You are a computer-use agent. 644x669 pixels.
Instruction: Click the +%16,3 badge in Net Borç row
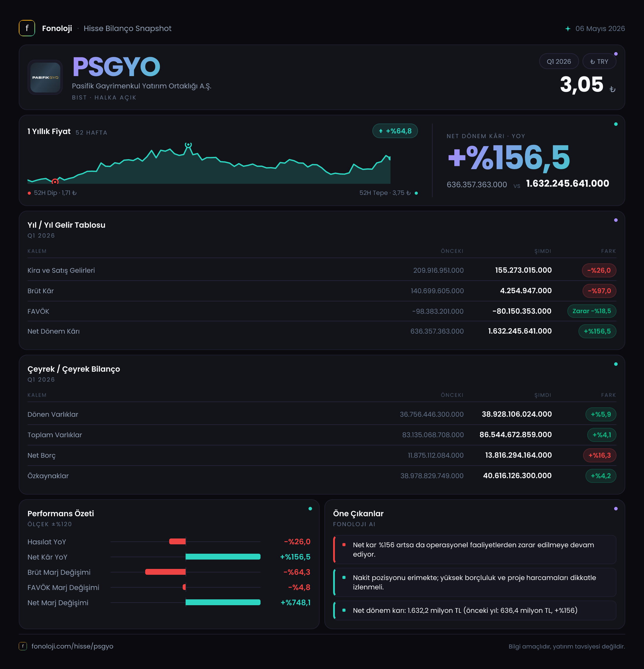pyautogui.click(x=600, y=455)
